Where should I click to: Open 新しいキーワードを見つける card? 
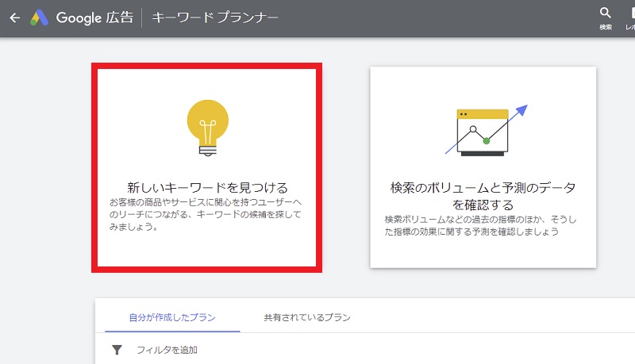pyautogui.click(x=206, y=167)
